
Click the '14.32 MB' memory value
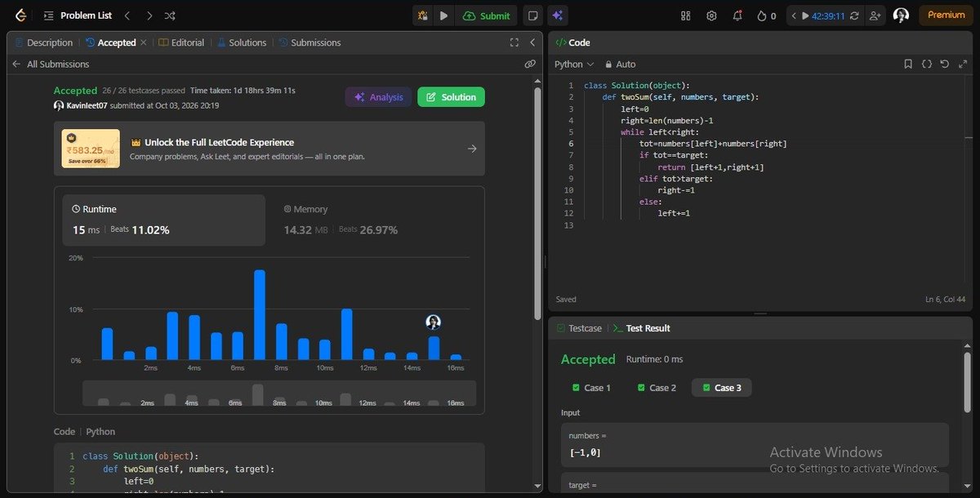coord(305,230)
